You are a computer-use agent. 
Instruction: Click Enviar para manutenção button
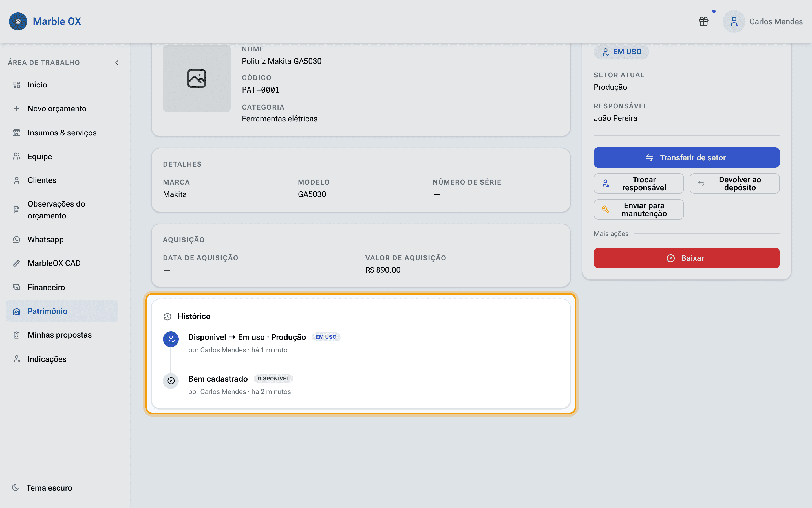click(639, 209)
